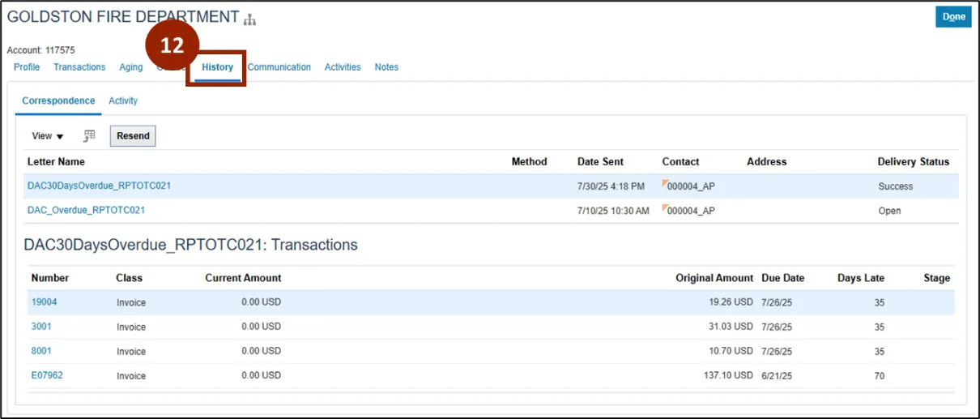This screenshot has height=419, width=980.
Task: Open invoice E07962 link
Action: [47, 375]
